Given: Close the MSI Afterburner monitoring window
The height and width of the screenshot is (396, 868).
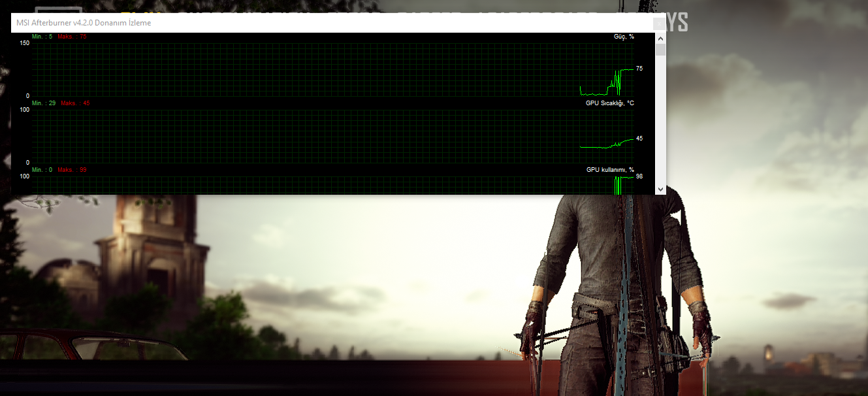Looking at the screenshot, I should click(659, 24).
